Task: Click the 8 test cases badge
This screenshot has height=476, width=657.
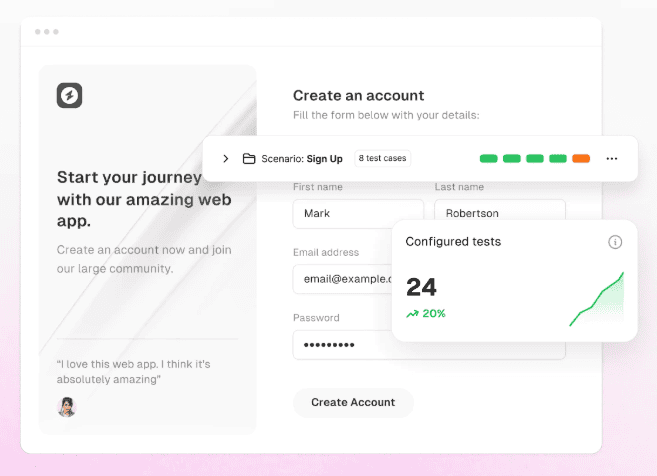Action: coord(382,159)
